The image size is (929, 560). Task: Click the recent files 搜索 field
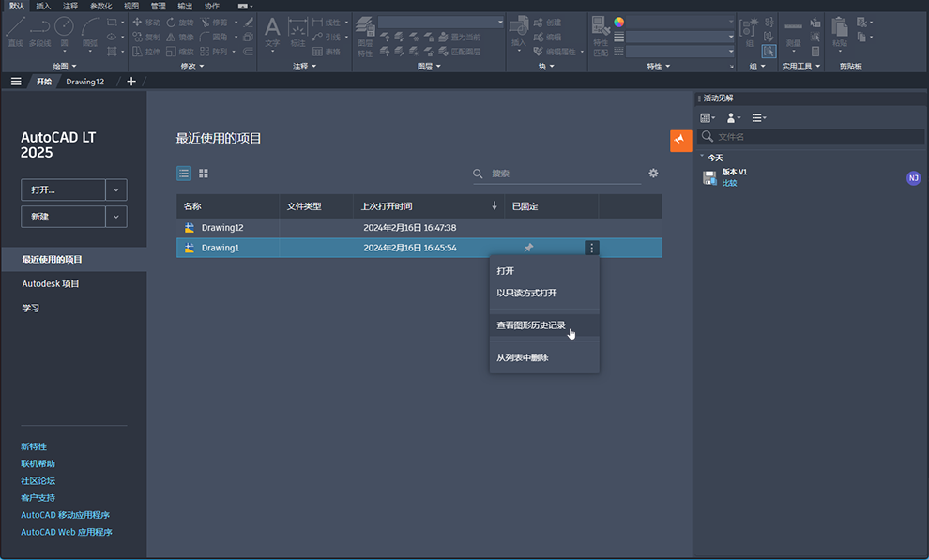(556, 174)
